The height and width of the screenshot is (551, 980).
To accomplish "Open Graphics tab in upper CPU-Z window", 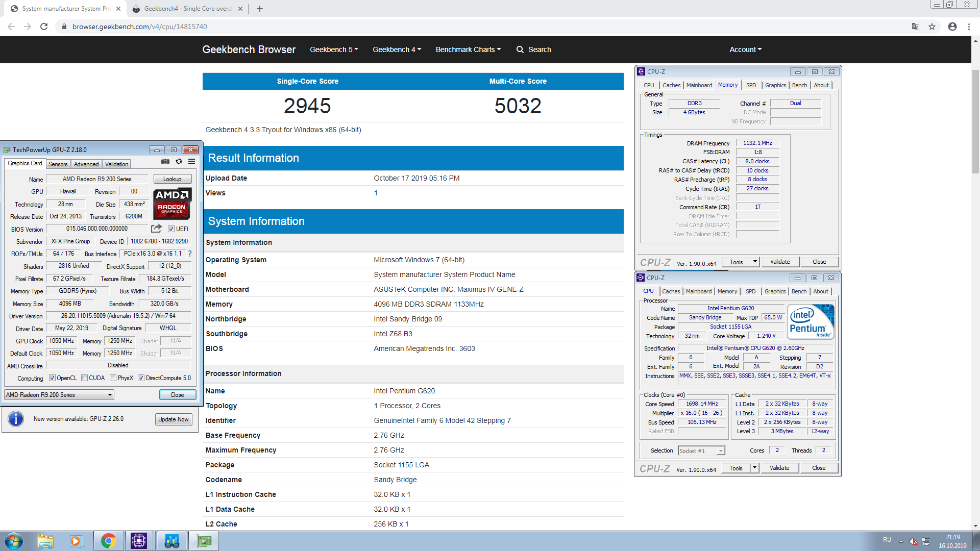I will click(776, 85).
